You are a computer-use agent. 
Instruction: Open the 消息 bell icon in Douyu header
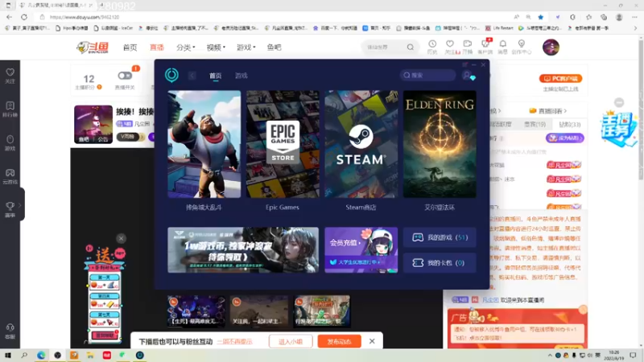tap(502, 44)
